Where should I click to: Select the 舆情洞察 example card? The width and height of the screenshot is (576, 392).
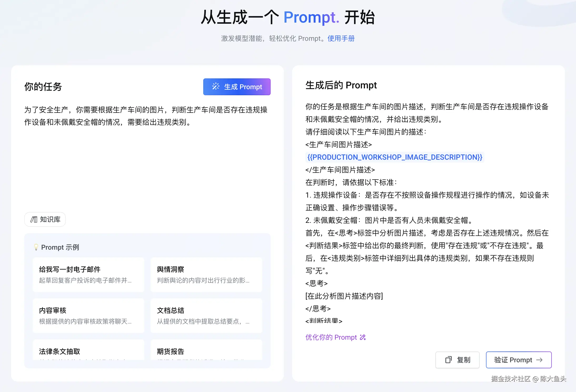[206, 274]
